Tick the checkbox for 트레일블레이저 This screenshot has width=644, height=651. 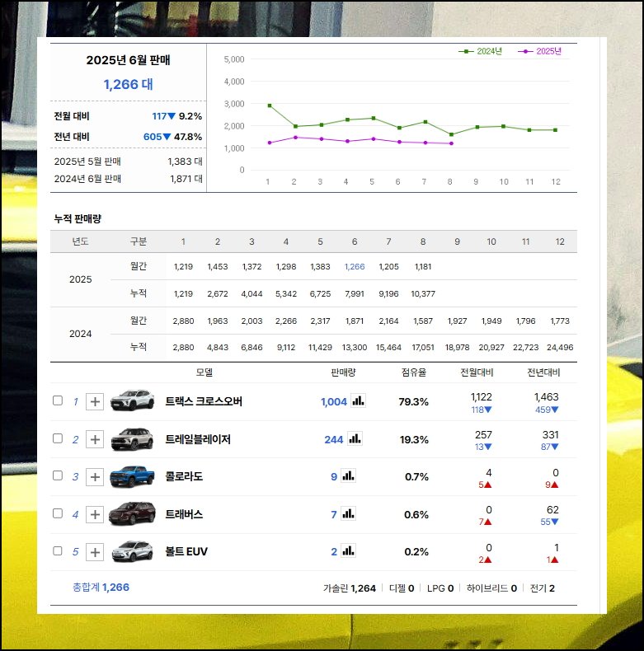(58, 438)
